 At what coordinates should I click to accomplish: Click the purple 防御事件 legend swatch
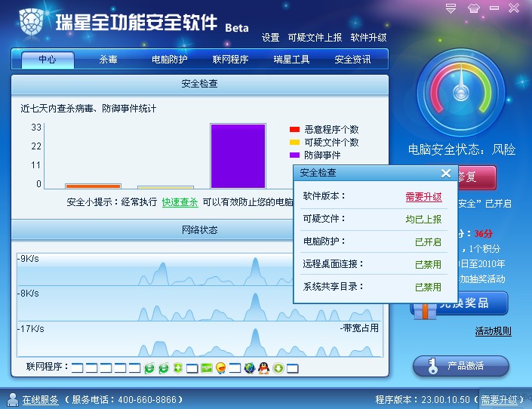point(294,155)
